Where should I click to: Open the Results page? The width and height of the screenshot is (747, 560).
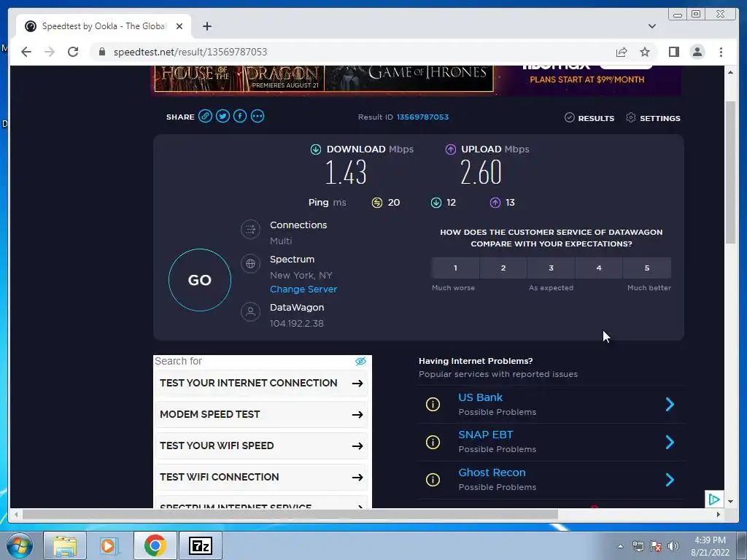(x=589, y=118)
